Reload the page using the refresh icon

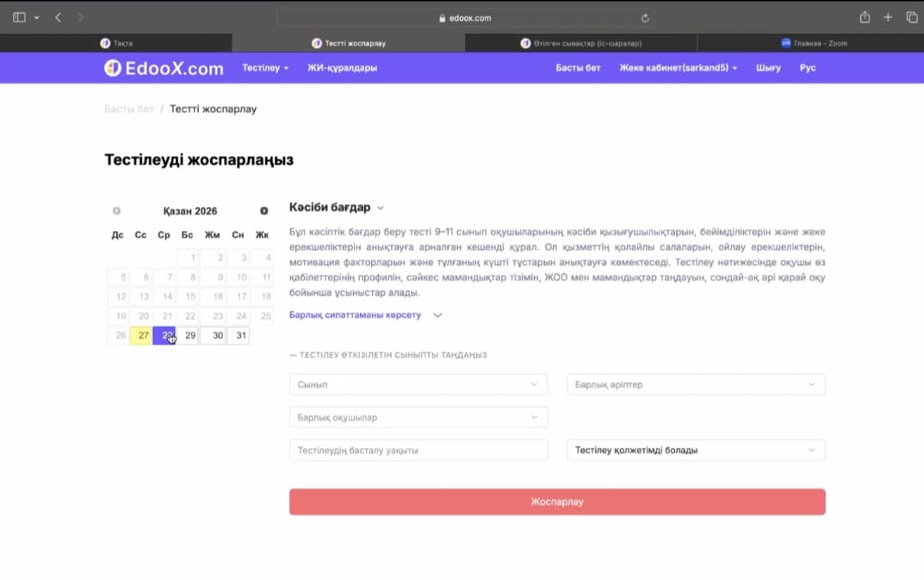[645, 18]
